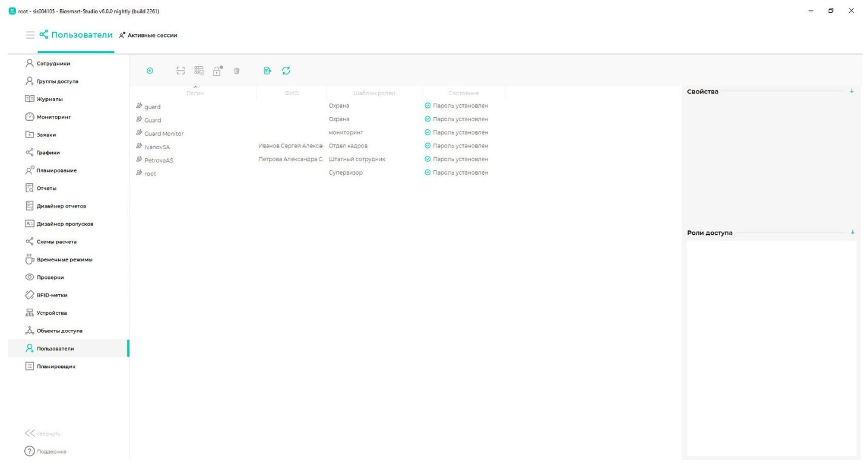
Task: Open the hamburger main menu
Action: pos(30,35)
